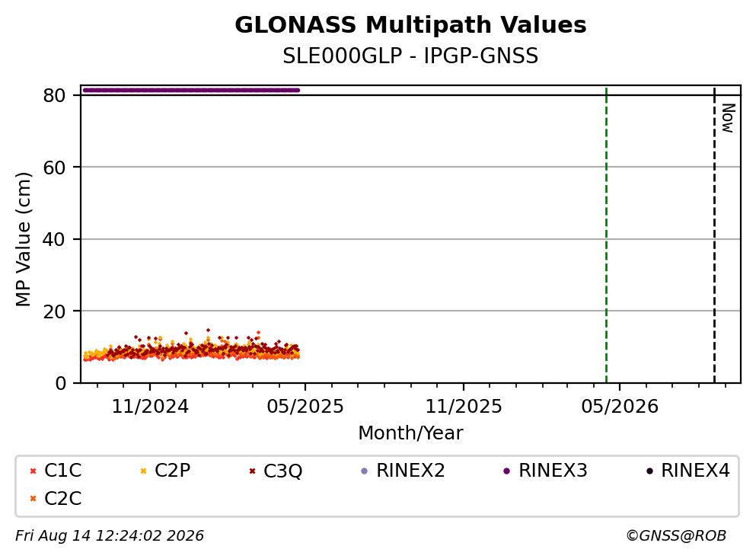
Task: Click the 11/2025 x-axis tick label
Action: point(464,407)
